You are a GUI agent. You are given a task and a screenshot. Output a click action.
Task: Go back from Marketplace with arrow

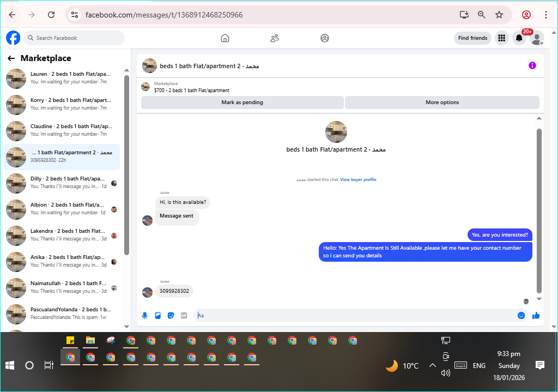11,58
